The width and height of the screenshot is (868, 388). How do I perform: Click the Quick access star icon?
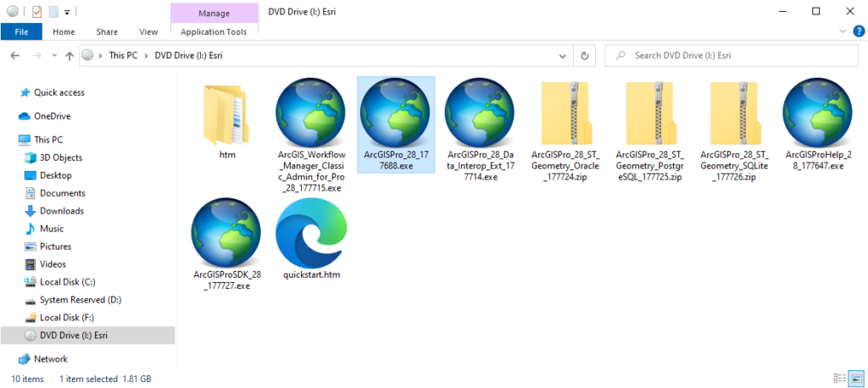click(25, 92)
